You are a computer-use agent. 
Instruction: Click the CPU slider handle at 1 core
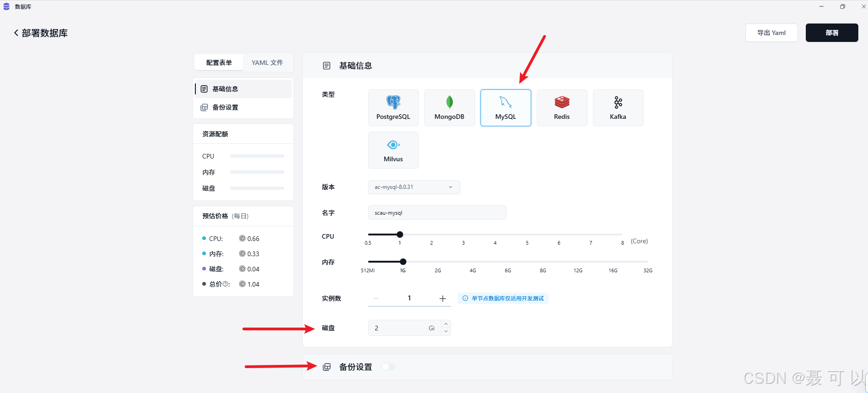click(x=400, y=235)
